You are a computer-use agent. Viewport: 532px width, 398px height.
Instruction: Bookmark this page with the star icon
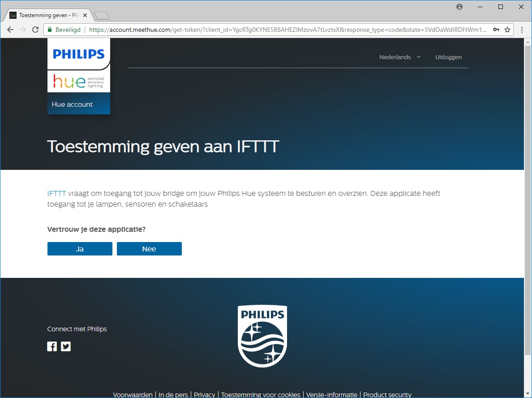click(x=507, y=30)
